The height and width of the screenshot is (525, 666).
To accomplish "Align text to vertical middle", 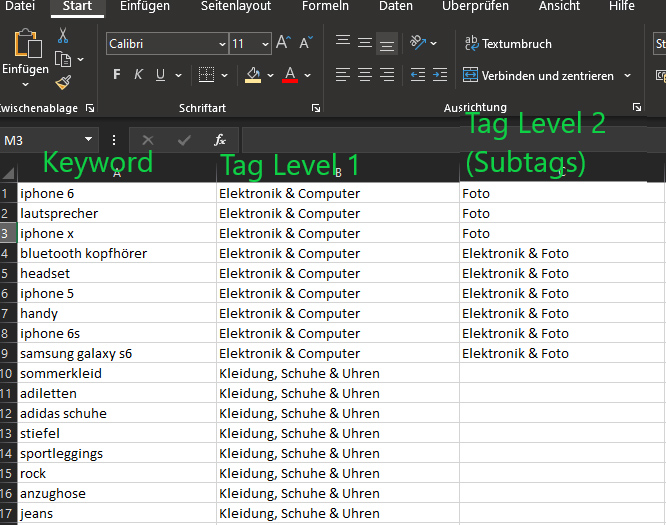I will (365, 43).
